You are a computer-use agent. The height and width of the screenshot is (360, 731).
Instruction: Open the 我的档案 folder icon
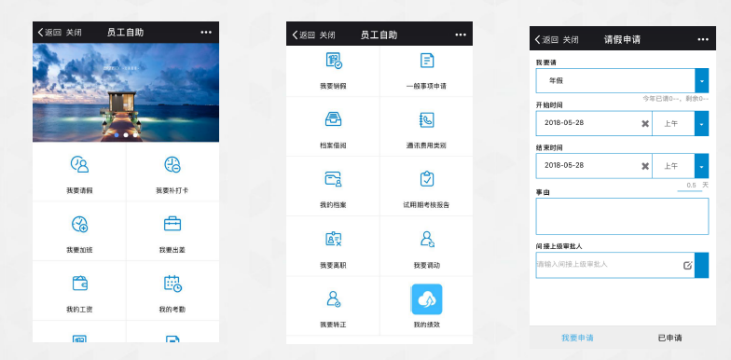[x=333, y=179]
